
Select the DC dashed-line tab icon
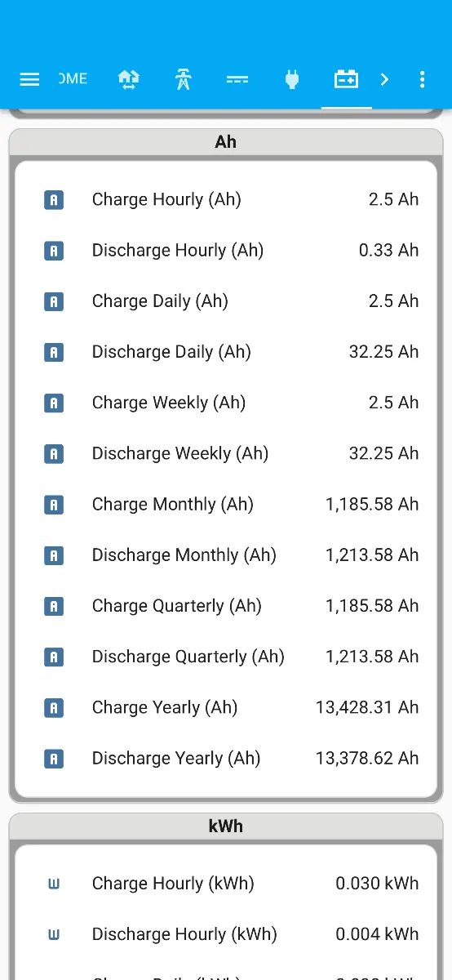coord(237,79)
